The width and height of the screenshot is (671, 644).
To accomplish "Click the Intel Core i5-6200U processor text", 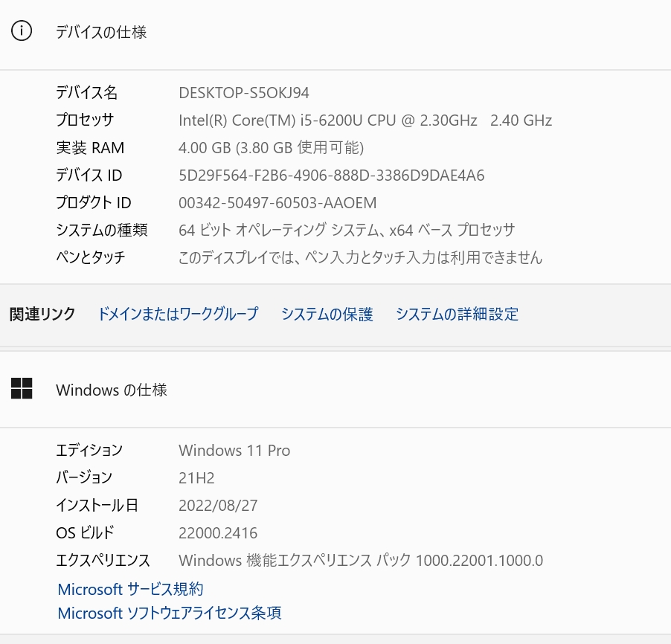I will coord(365,120).
